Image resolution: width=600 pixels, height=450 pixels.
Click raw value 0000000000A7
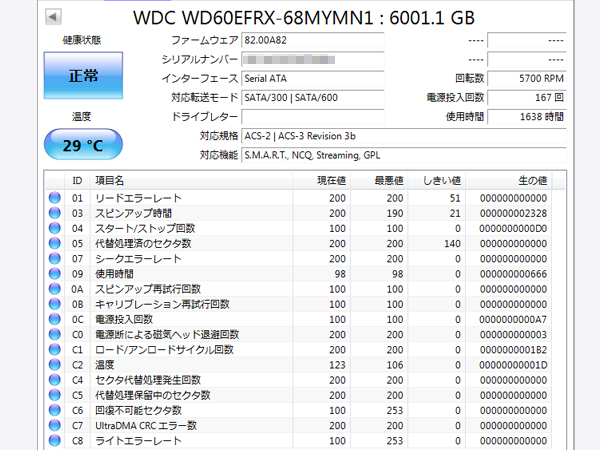(x=513, y=319)
